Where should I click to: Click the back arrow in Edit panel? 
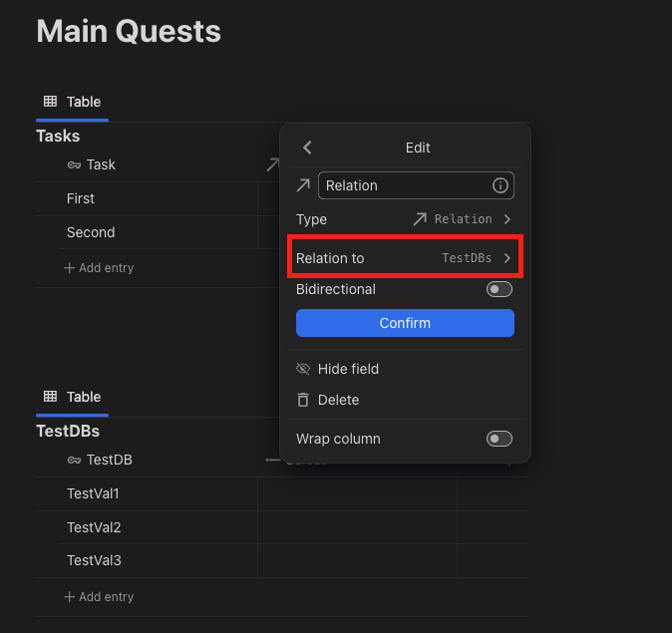point(307,148)
